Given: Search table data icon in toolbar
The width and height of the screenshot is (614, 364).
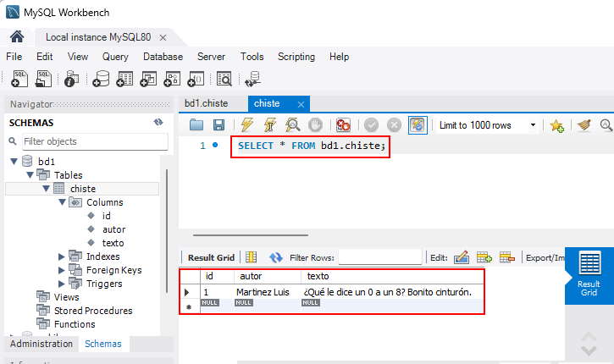Looking at the screenshot, I should point(224,79).
